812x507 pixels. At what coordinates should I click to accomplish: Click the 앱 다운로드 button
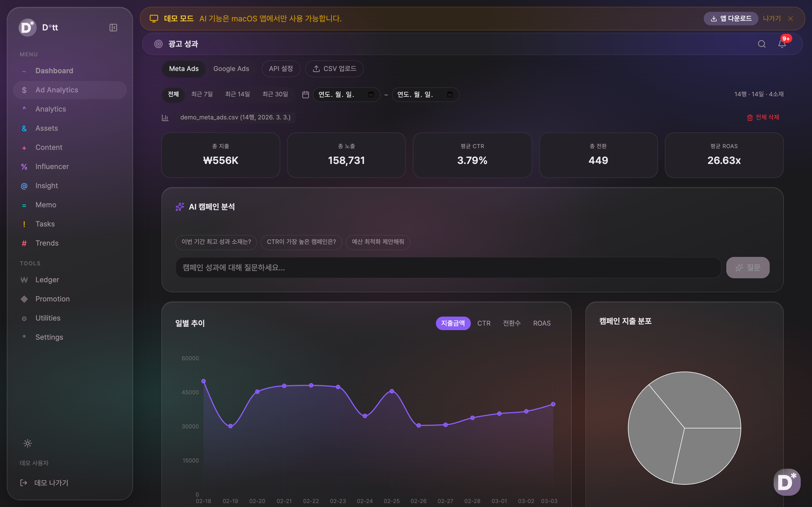click(731, 19)
